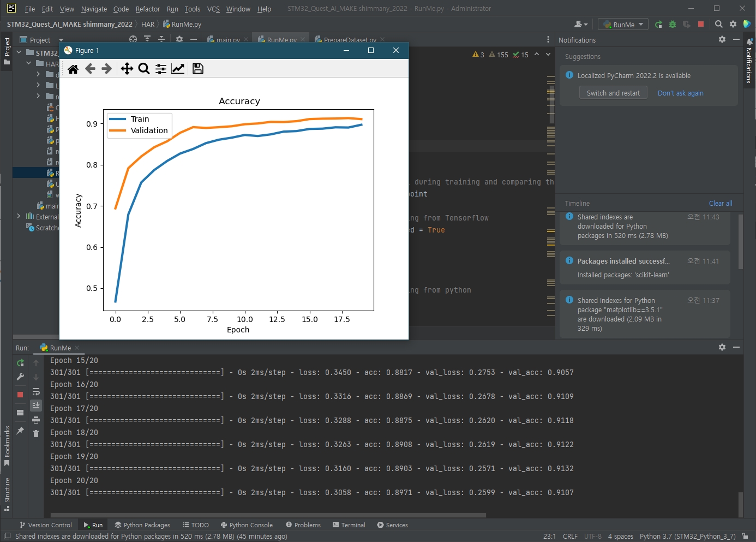Activate the Pan axes tool in Figure 1
Viewport: 756px width, 542px height.
[127, 68]
